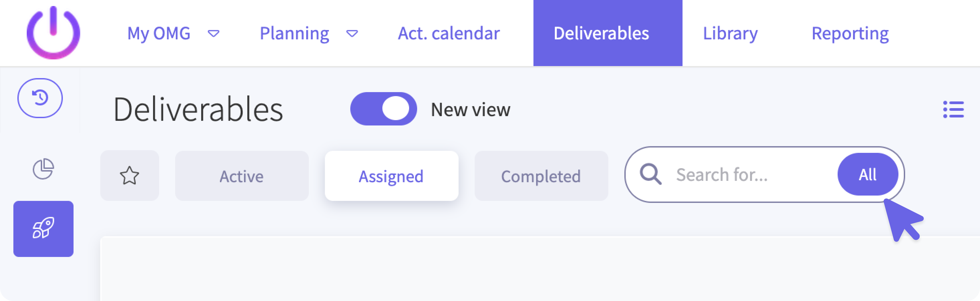Switch to list view icon

point(953,109)
